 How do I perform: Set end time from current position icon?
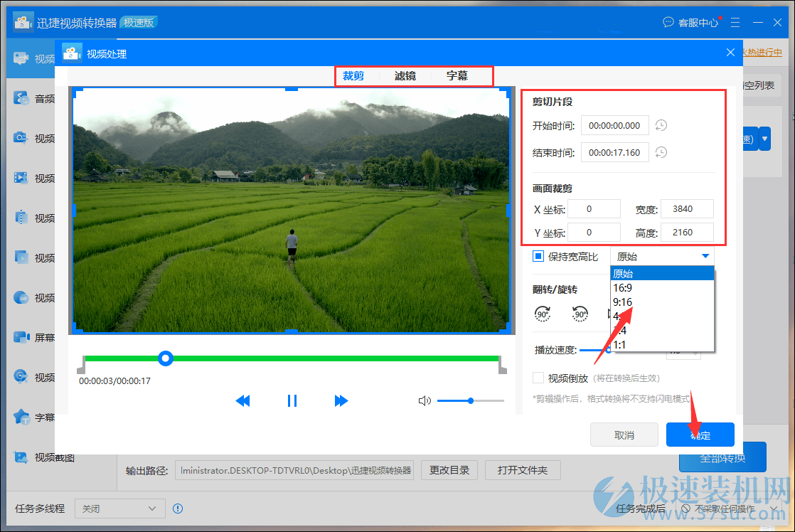(x=661, y=152)
